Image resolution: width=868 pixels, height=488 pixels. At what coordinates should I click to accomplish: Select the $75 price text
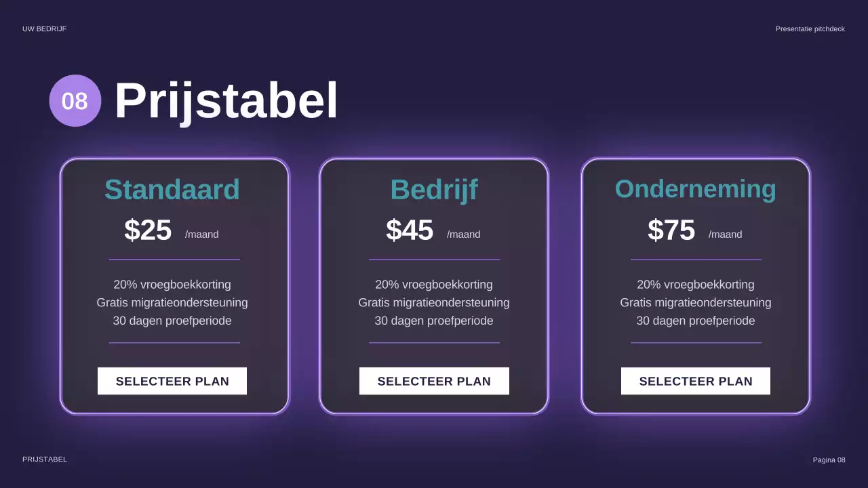(x=671, y=230)
